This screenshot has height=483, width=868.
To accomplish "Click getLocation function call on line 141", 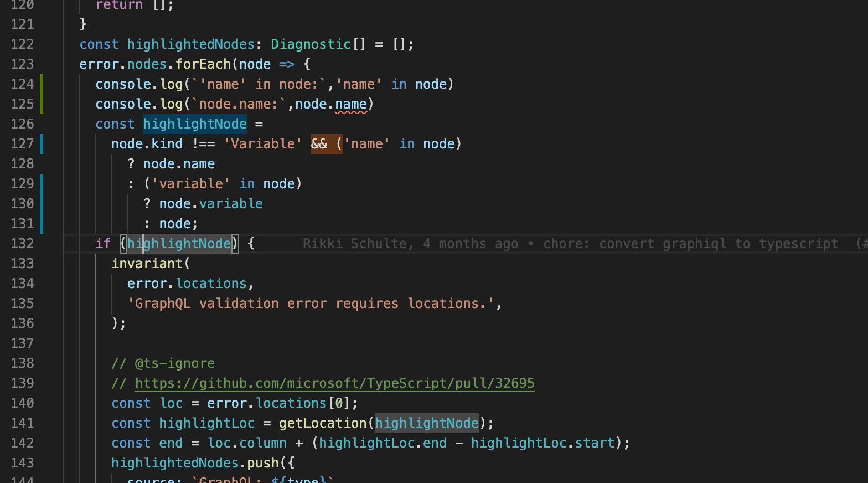I will coord(323,423).
